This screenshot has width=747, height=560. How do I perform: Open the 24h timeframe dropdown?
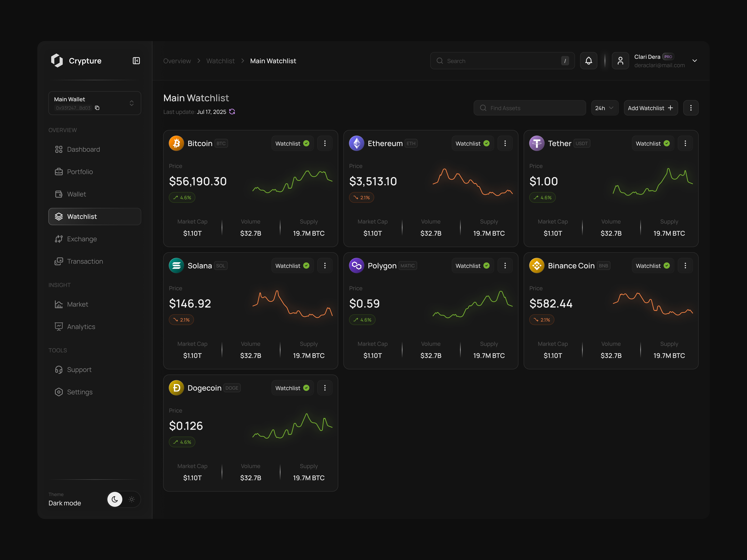(604, 108)
